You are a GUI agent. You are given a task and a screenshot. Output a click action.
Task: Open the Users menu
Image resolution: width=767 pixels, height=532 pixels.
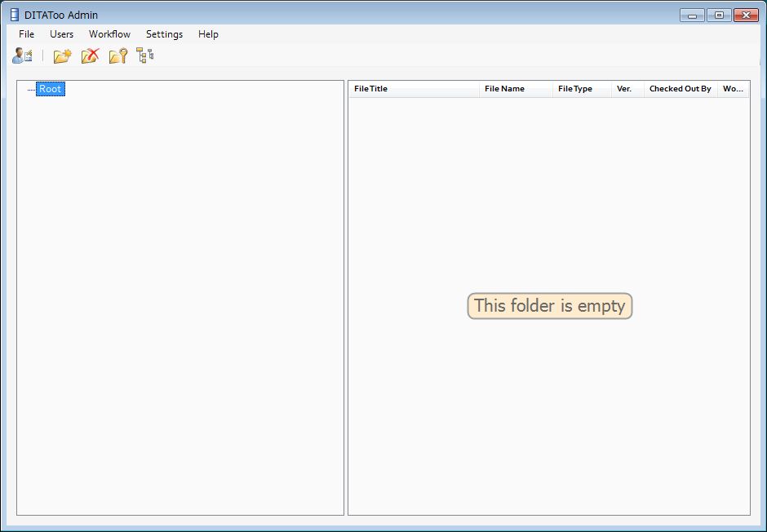pos(62,34)
